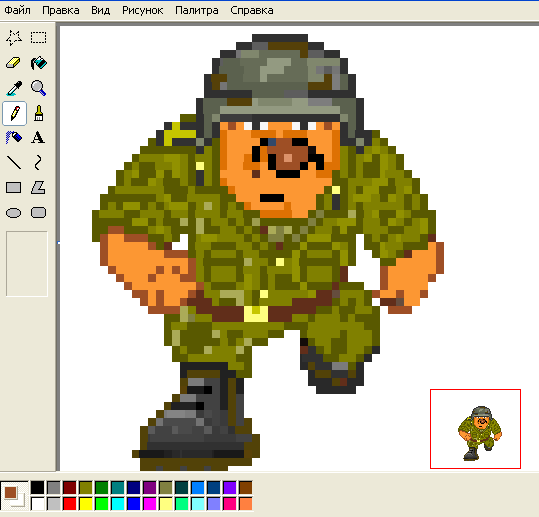The image size is (539, 517).
Task: Activate the Text tool
Action: point(38,138)
